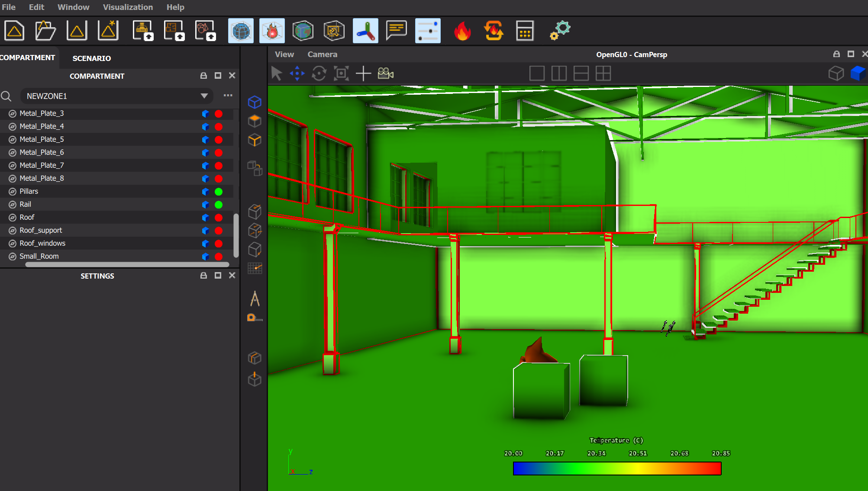Click the flame simulation icon in toolbar
The height and width of the screenshot is (491, 868).
click(x=462, y=31)
